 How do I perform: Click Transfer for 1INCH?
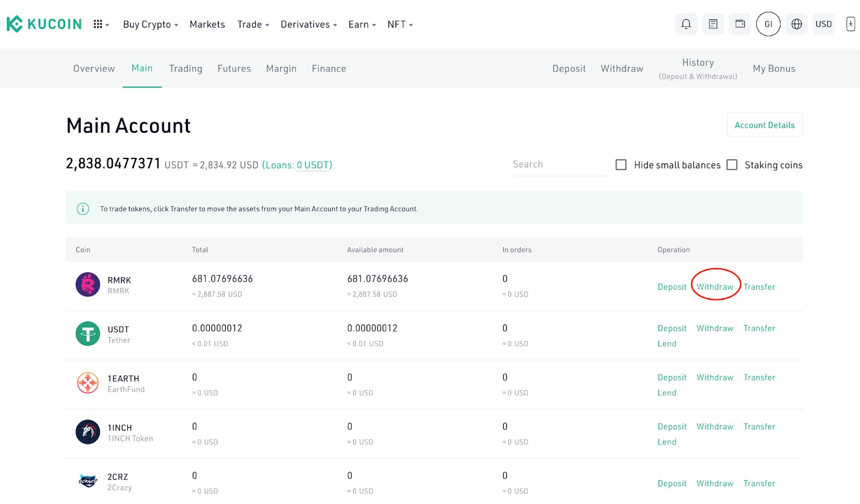coord(759,426)
